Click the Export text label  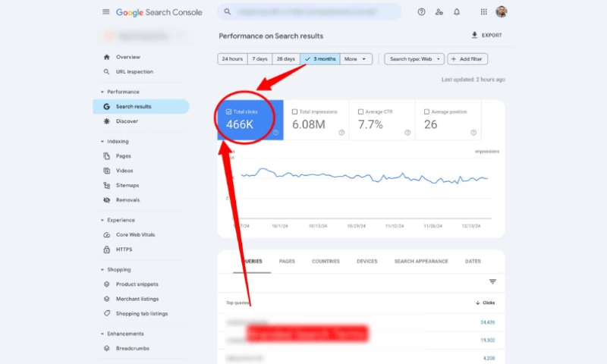coord(492,35)
